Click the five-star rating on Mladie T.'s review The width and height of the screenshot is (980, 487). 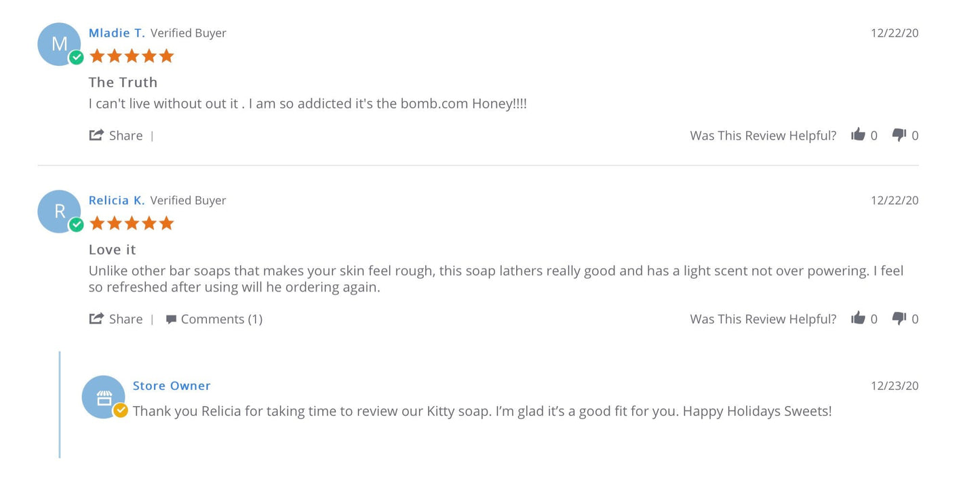point(132,56)
